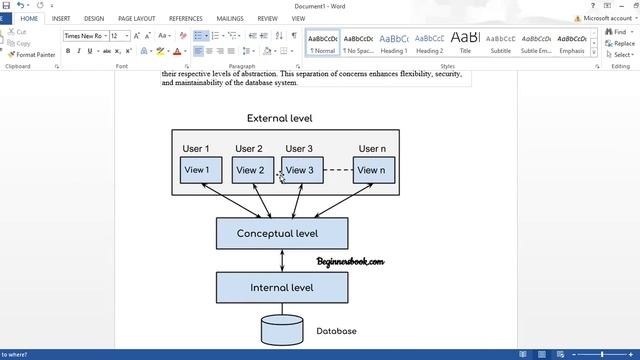Open the shading color dropdown arrow
The height and width of the screenshot is (360, 640).
[276, 51]
